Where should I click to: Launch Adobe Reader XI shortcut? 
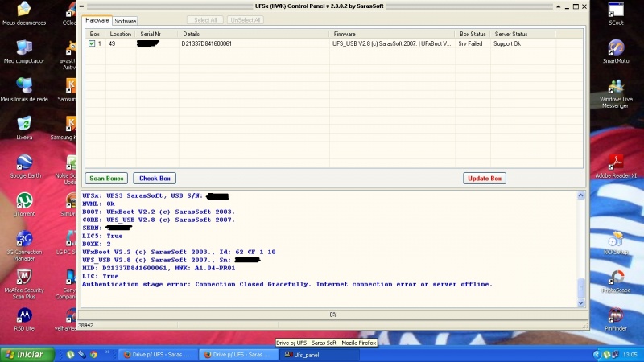(x=616, y=167)
